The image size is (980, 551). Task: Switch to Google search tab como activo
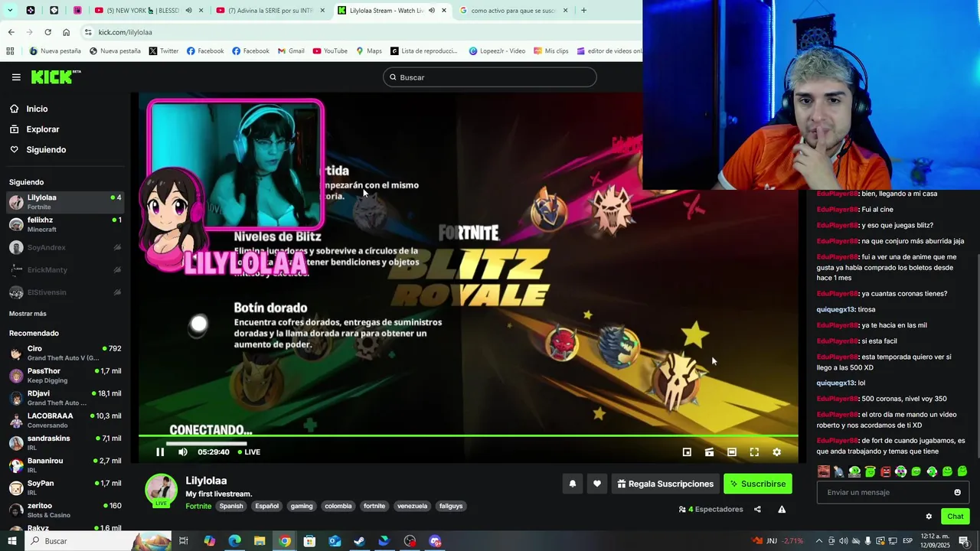[513, 11]
